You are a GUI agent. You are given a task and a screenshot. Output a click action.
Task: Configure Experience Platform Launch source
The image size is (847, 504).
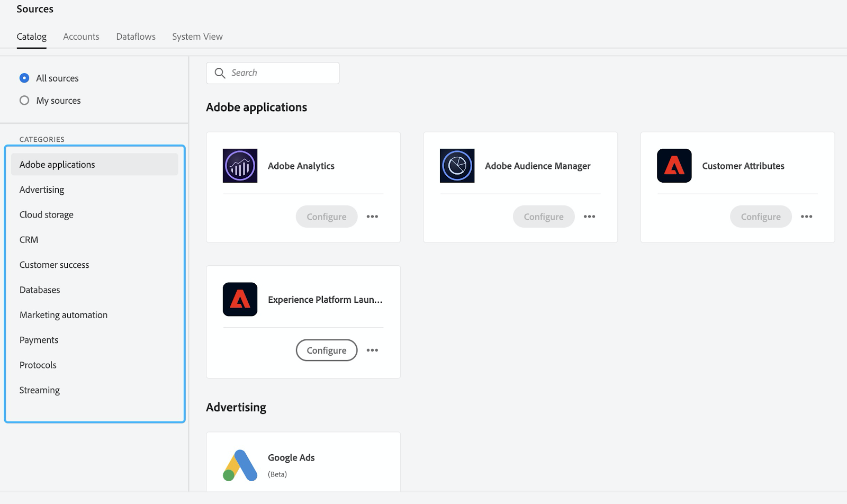click(327, 350)
